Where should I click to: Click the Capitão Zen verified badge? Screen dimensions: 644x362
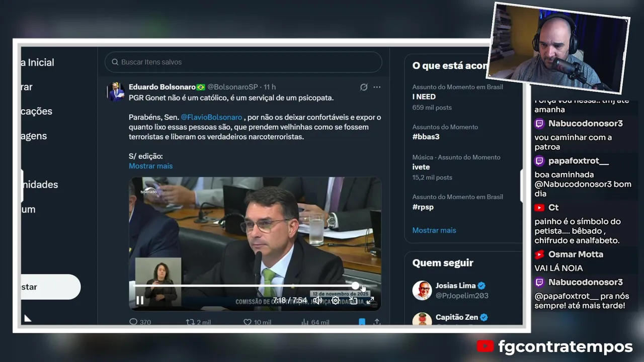484,317
